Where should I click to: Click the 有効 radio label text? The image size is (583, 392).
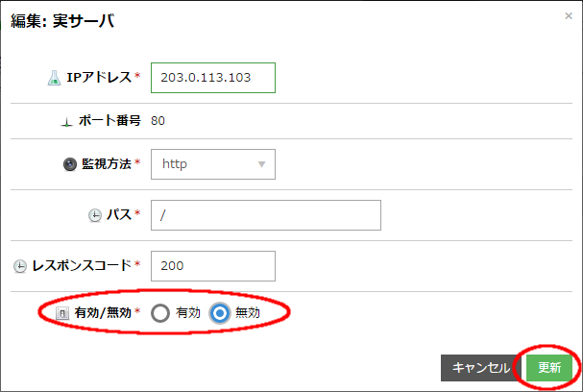point(187,313)
